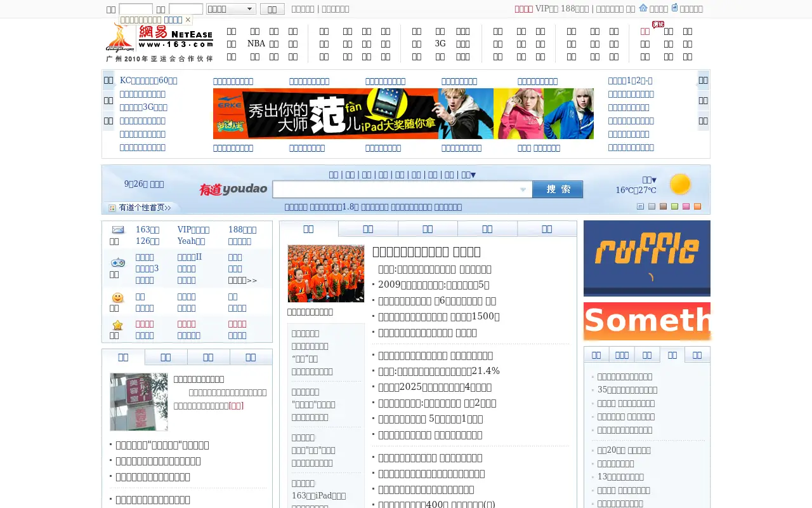
Task: Open the 163 mailbox link
Action: [x=147, y=230]
